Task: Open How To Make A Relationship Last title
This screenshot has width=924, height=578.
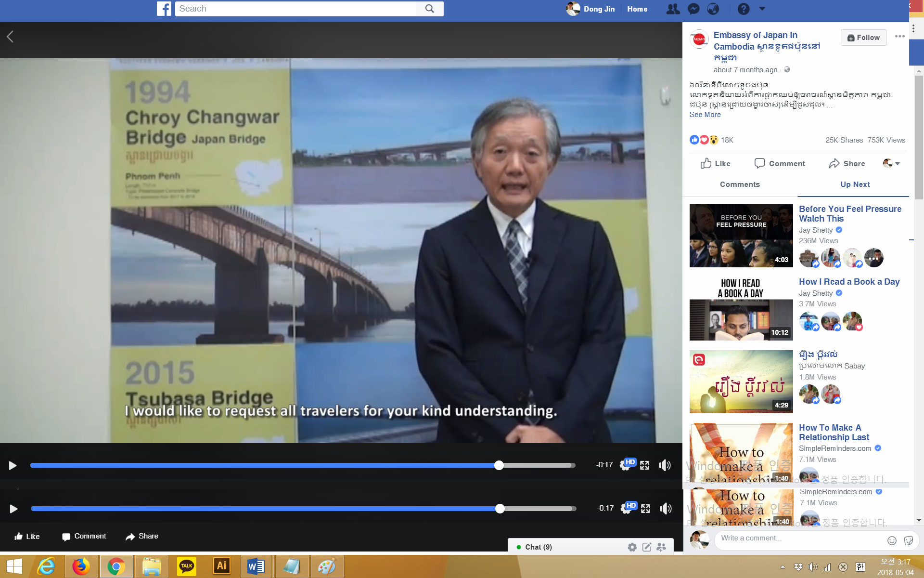Action: tap(834, 433)
